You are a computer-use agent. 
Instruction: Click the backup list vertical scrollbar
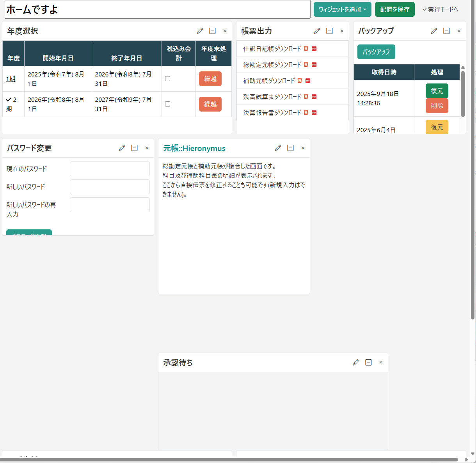463,94
